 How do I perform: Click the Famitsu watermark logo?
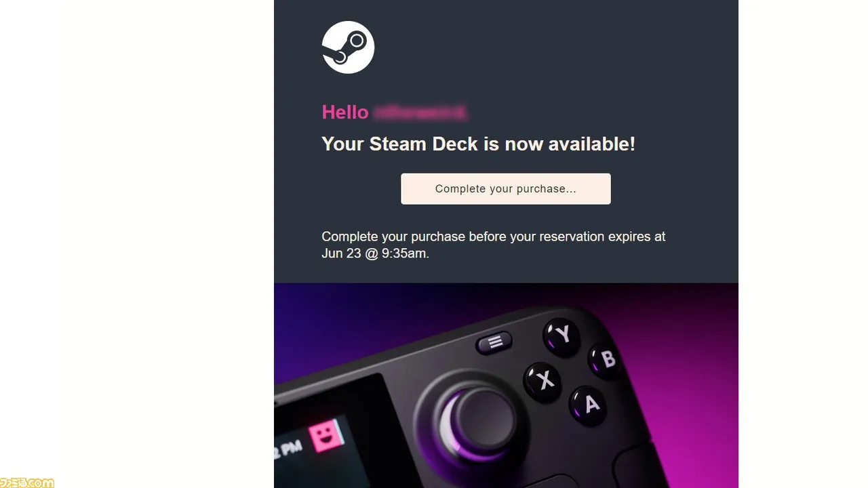[x=27, y=483]
